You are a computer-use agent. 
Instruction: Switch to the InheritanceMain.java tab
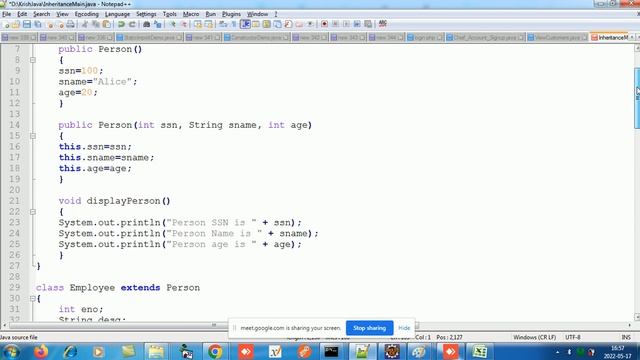pyautogui.click(x=609, y=38)
